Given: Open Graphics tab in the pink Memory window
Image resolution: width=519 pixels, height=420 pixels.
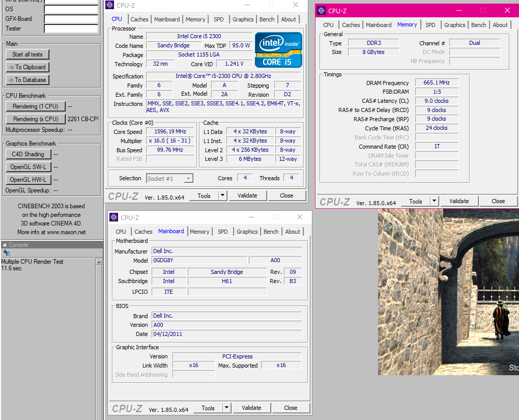Looking at the screenshot, I should point(455,25).
